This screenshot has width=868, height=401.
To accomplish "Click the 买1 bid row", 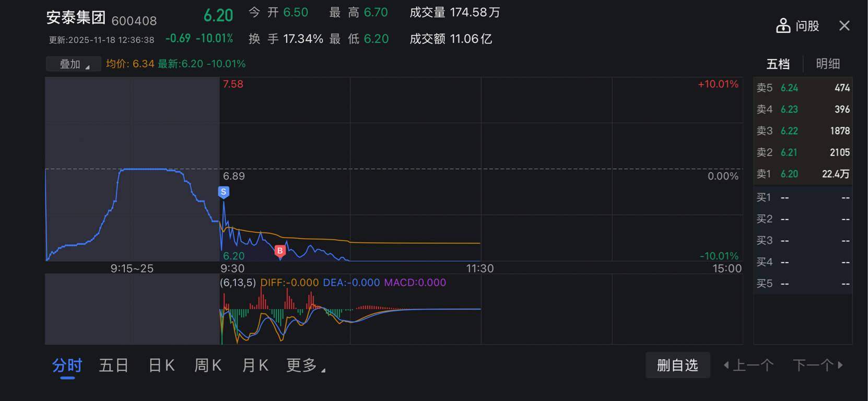I will [x=803, y=197].
